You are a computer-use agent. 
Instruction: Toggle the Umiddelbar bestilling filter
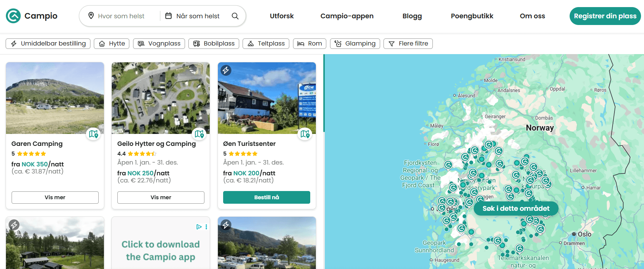pos(48,44)
